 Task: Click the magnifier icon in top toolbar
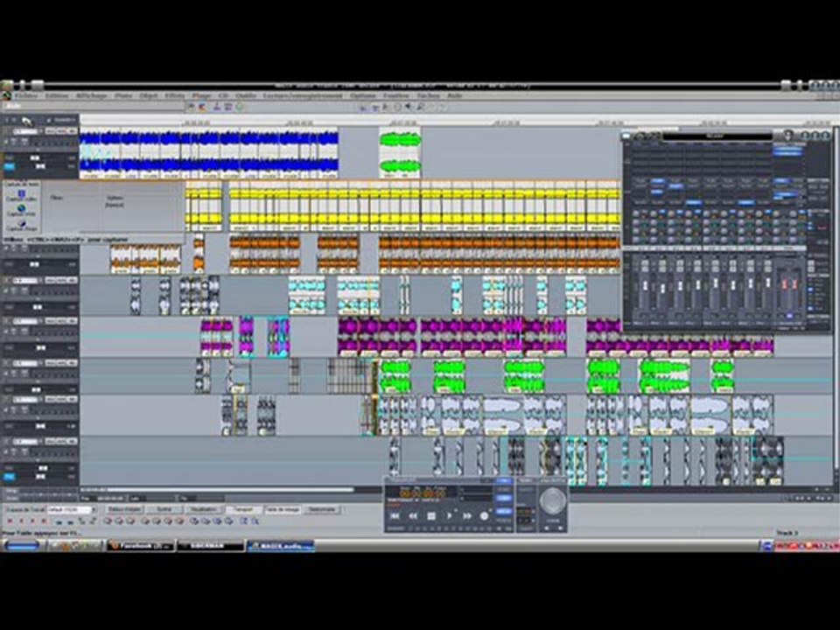(x=421, y=107)
